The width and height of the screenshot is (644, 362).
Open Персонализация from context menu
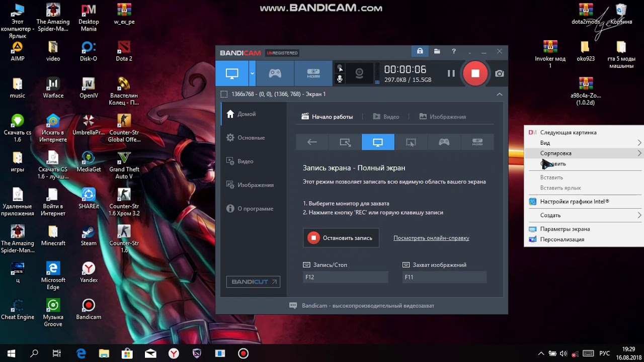click(x=584, y=240)
